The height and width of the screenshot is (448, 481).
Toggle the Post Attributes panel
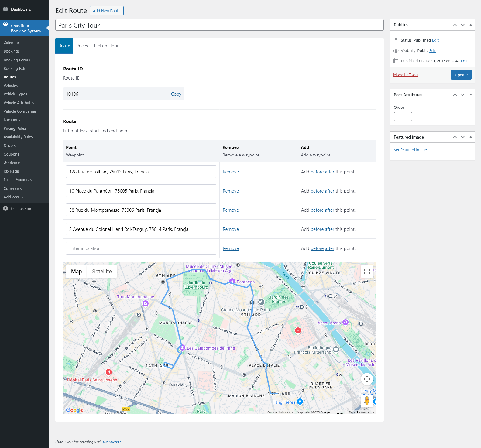471,95
